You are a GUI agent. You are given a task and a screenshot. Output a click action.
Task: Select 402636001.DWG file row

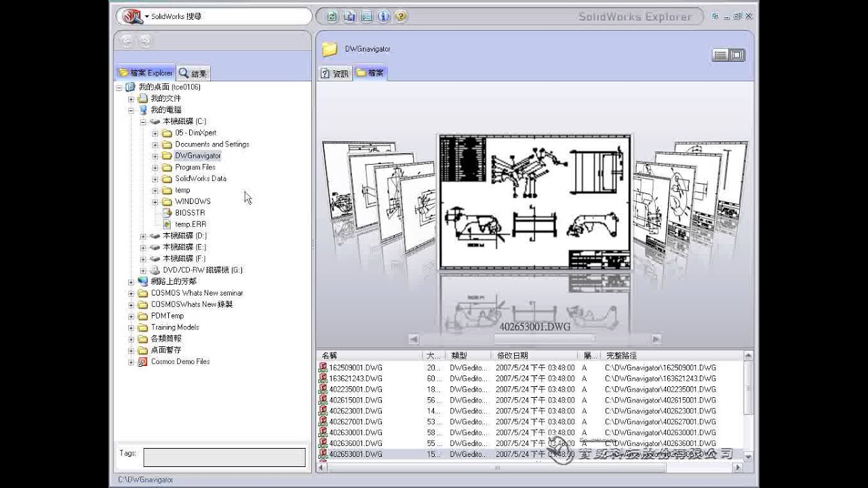tap(530, 444)
